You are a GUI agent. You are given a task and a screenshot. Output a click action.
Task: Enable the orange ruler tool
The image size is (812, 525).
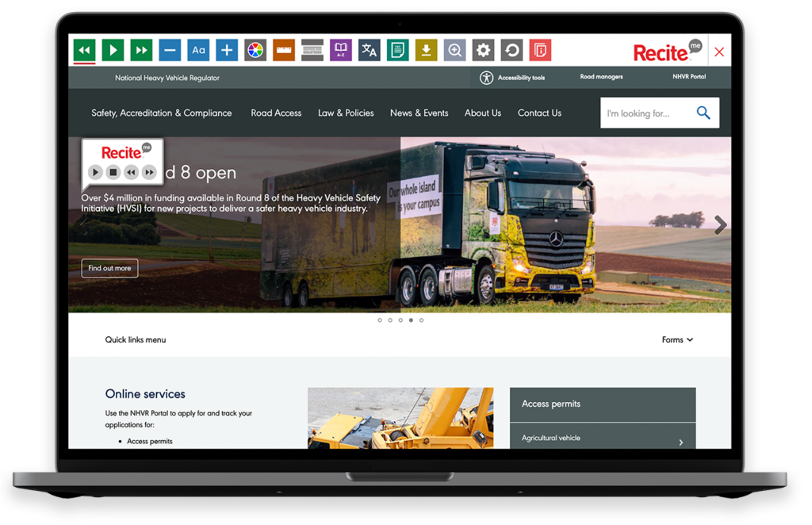[284, 50]
